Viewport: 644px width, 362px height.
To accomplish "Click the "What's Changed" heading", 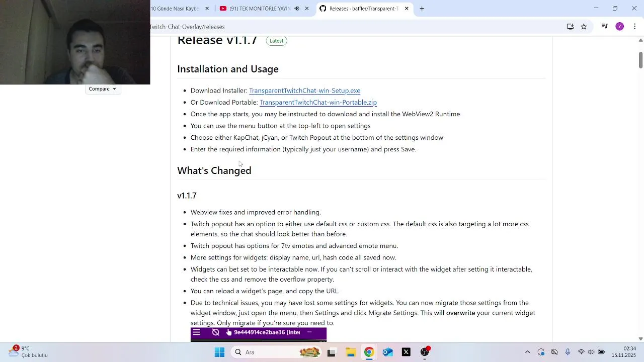I will 214,171.
